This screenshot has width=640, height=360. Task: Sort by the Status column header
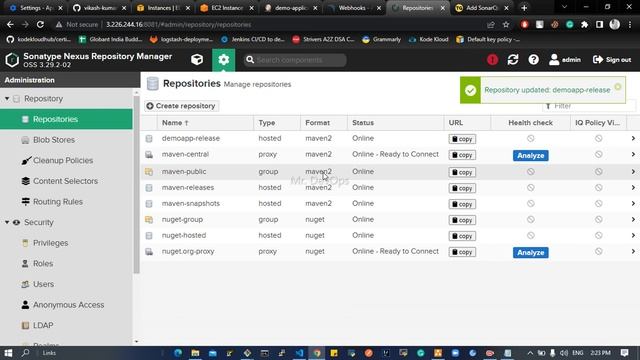396,123
